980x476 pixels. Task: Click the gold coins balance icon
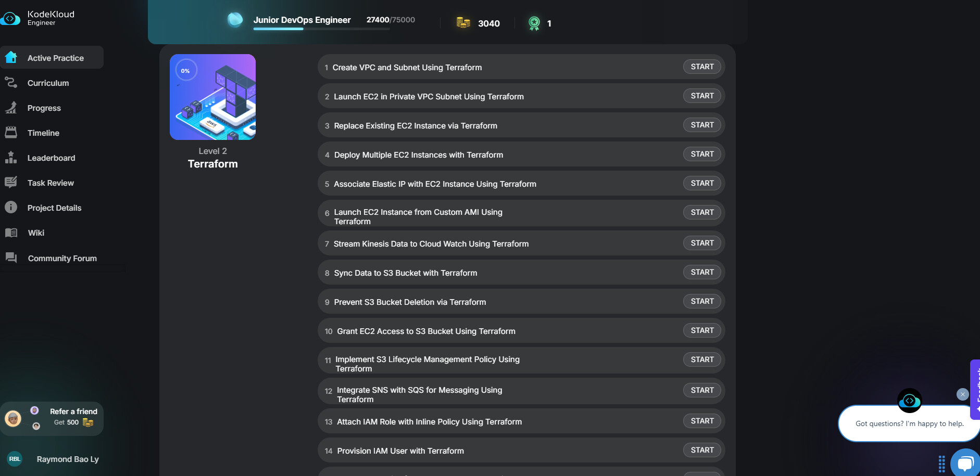[x=463, y=23]
